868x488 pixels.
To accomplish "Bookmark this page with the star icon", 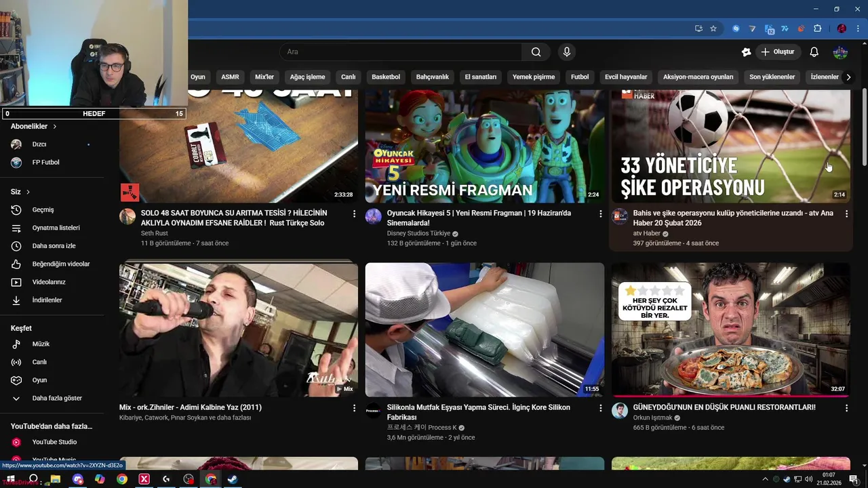I will coord(713,28).
